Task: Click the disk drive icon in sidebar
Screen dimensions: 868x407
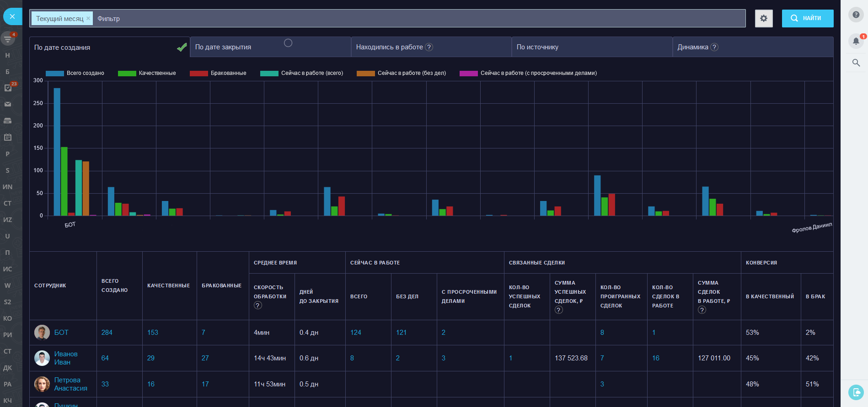Action: click(8, 121)
